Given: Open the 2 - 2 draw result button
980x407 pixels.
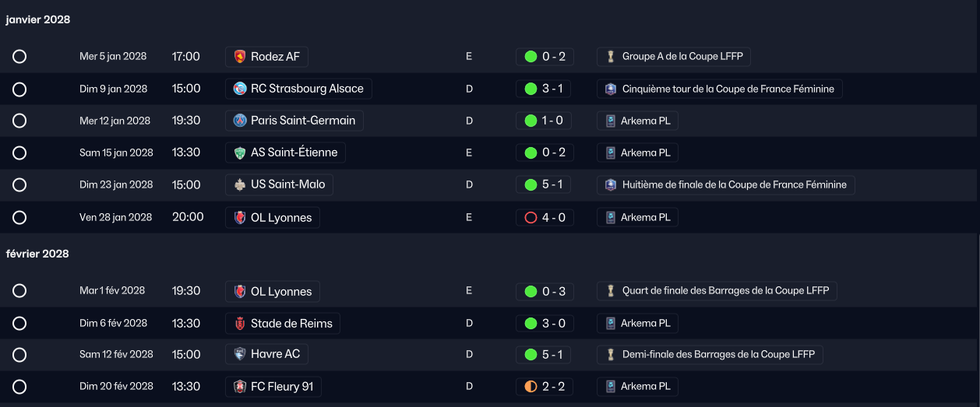Looking at the screenshot, I should [545, 387].
